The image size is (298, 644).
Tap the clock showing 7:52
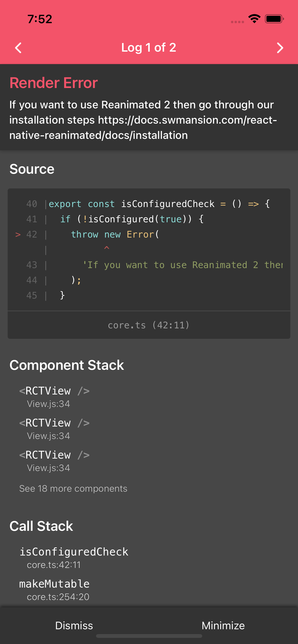(x=39, y=19)
